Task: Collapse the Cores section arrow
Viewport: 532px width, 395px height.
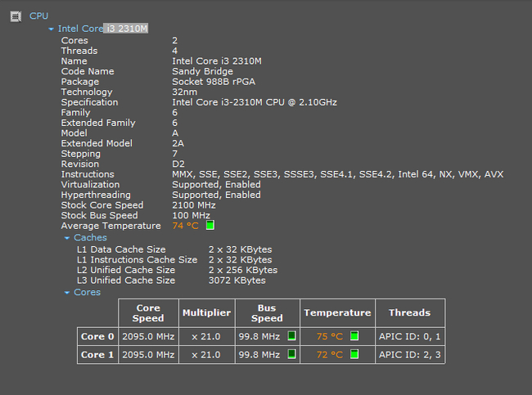Action: point(67,293)
